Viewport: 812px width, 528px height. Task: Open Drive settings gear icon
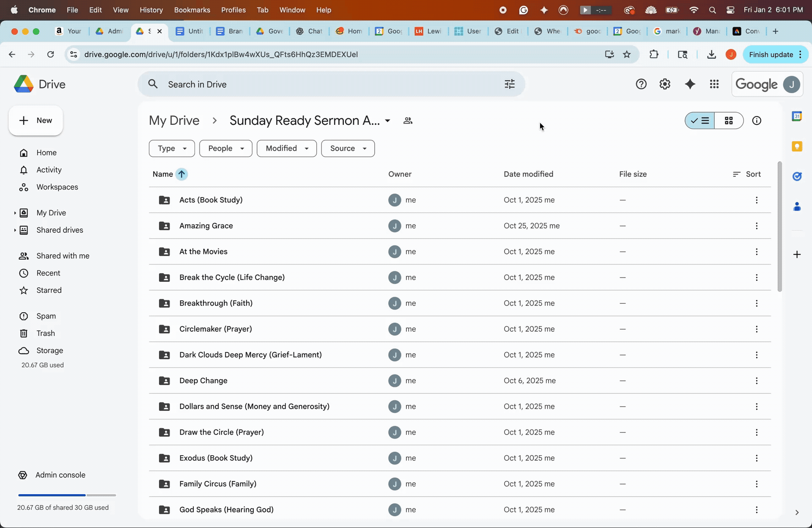pos(665,84)
